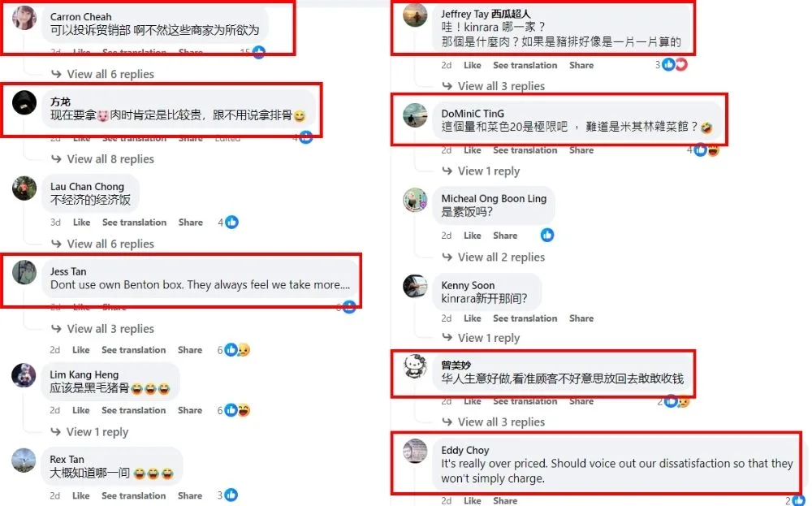
Task: Open Rex Tan's profile picture
Action: (24, 461)
